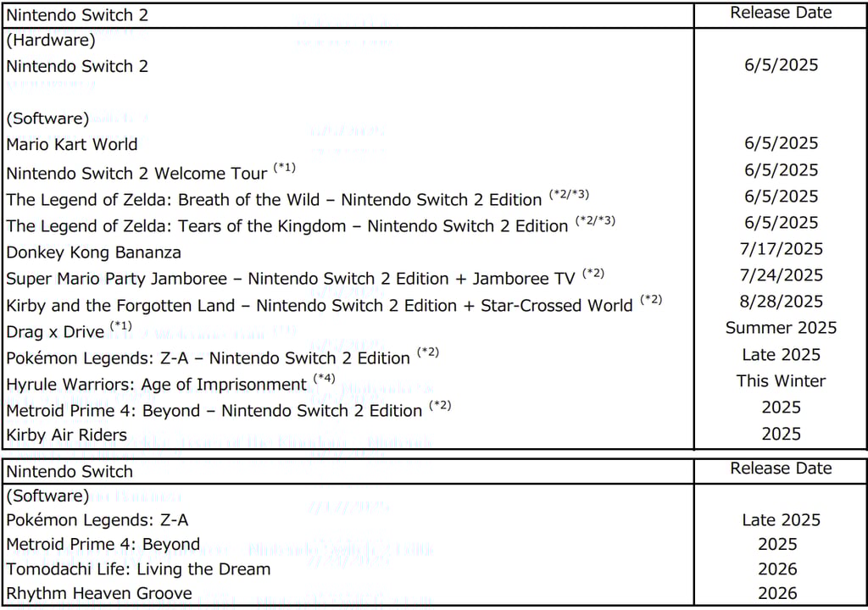The width and height of the screenshot is (868, 610).
Task: Select "(Software)" label in the Nintendo Switch table
Action: pyautogui.click(x=47, y=496)
